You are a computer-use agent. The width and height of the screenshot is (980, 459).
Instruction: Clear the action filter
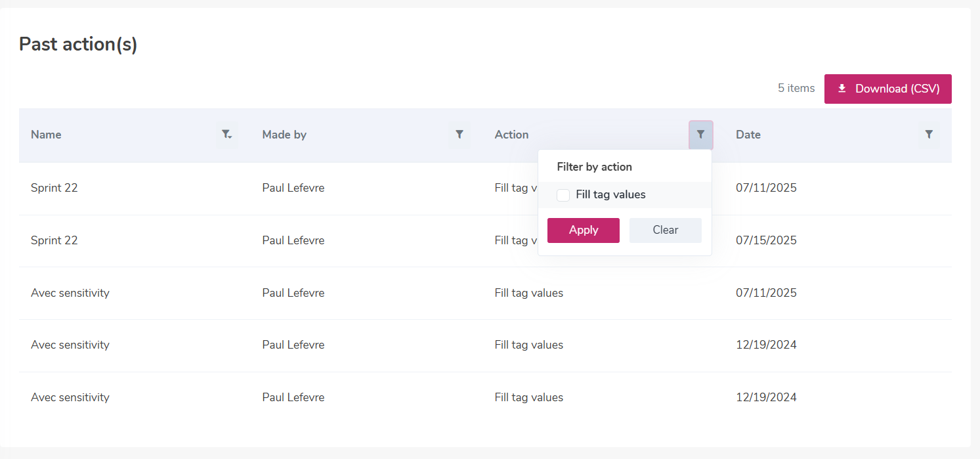(x=666, y=230)
